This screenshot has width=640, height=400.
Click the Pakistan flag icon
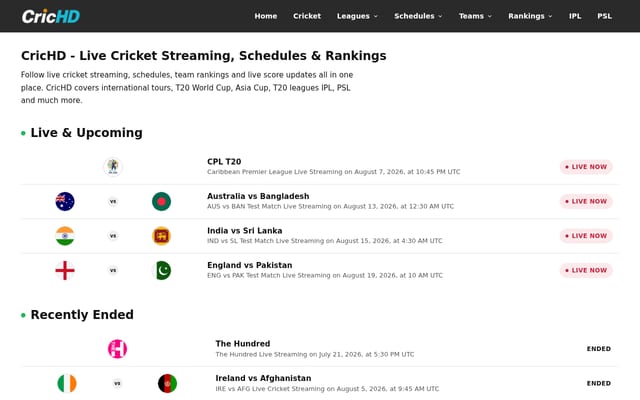click(161, 270)
